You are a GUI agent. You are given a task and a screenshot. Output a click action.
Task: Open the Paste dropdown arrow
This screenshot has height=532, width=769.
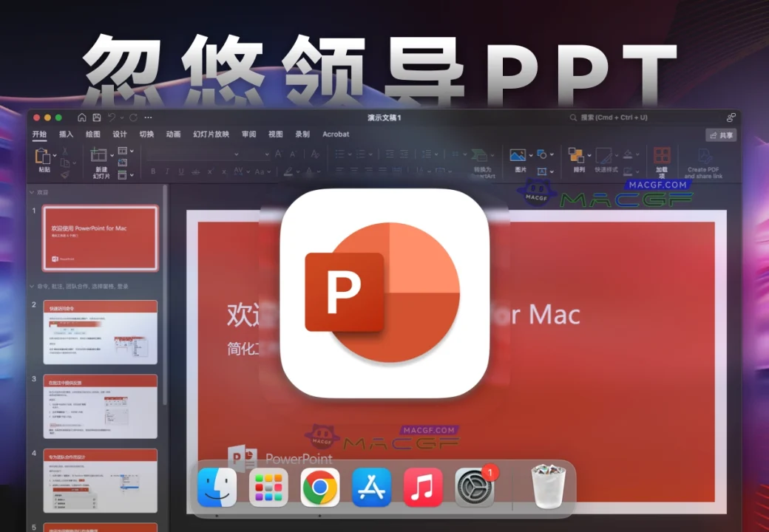coord(55,155)
